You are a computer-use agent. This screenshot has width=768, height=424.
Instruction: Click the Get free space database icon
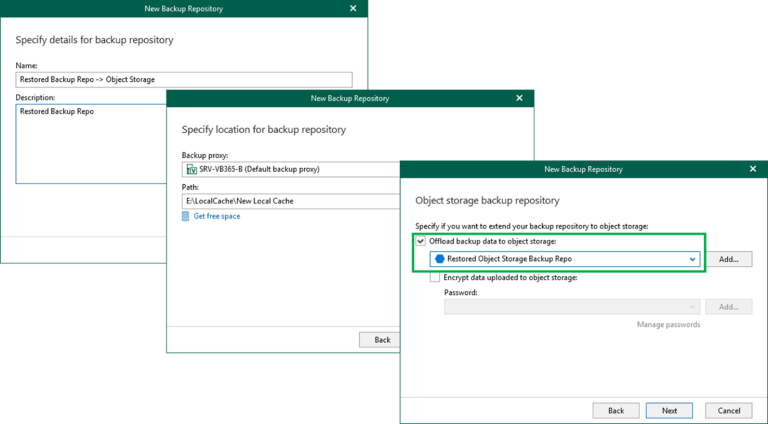pyautogui.click(x=185, y=216)
